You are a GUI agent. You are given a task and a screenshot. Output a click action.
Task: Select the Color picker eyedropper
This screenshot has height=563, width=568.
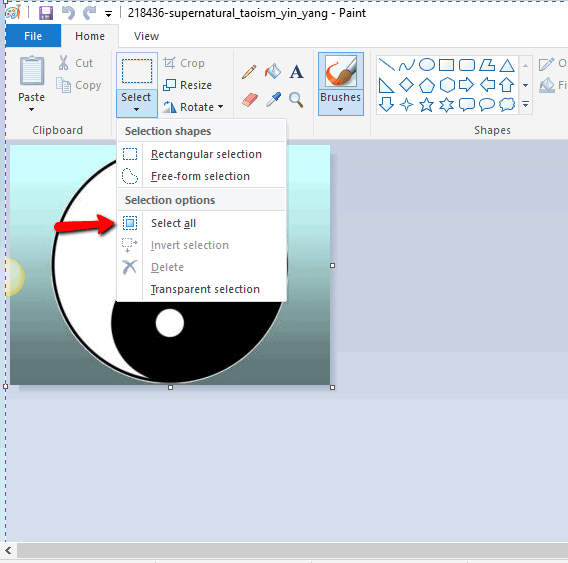[x=273, y=99]
